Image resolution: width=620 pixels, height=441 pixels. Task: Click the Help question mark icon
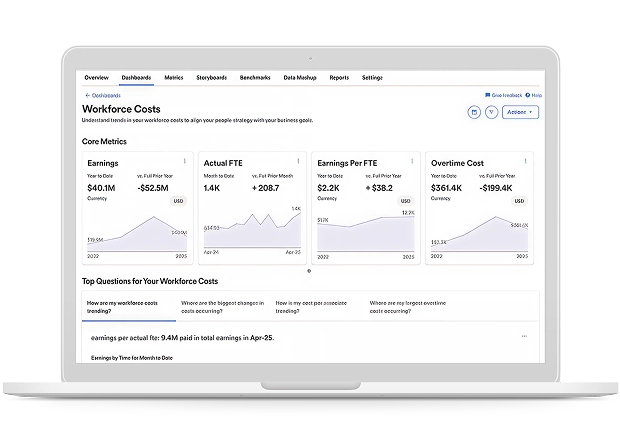click(x=527, y=95)
